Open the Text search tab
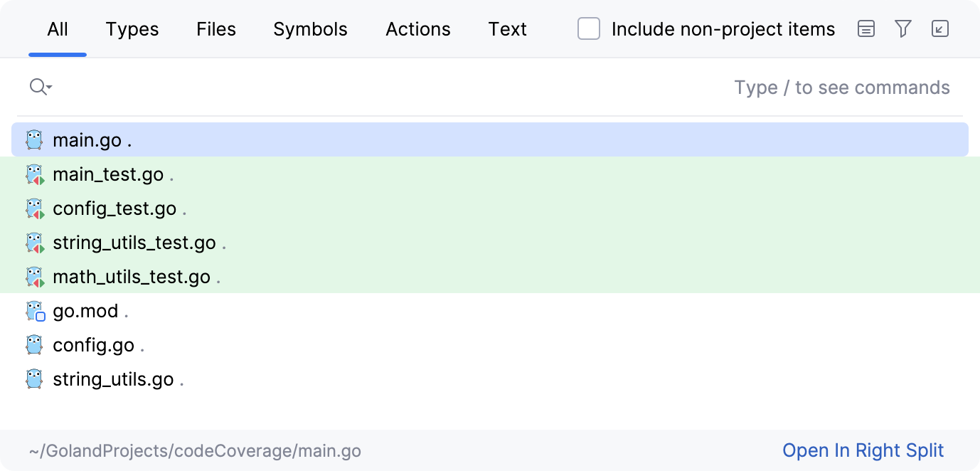The height and width of the screenshot is (471, 980). (x=507, y=29)
